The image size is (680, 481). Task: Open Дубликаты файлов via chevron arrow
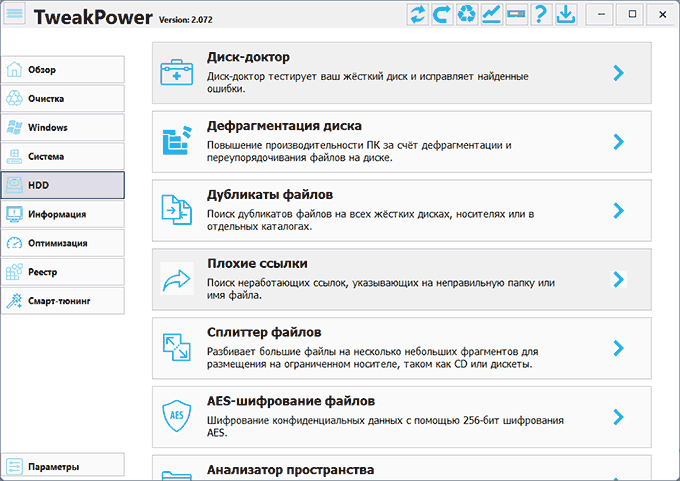coord(618,210)
